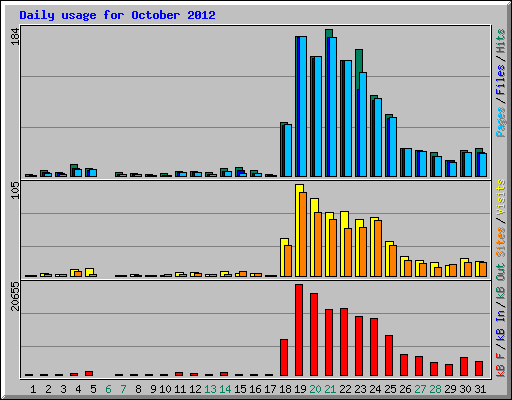The image size is (512, 400).
Task: Click the 'Sites' legend label
Action: [500, 242]
